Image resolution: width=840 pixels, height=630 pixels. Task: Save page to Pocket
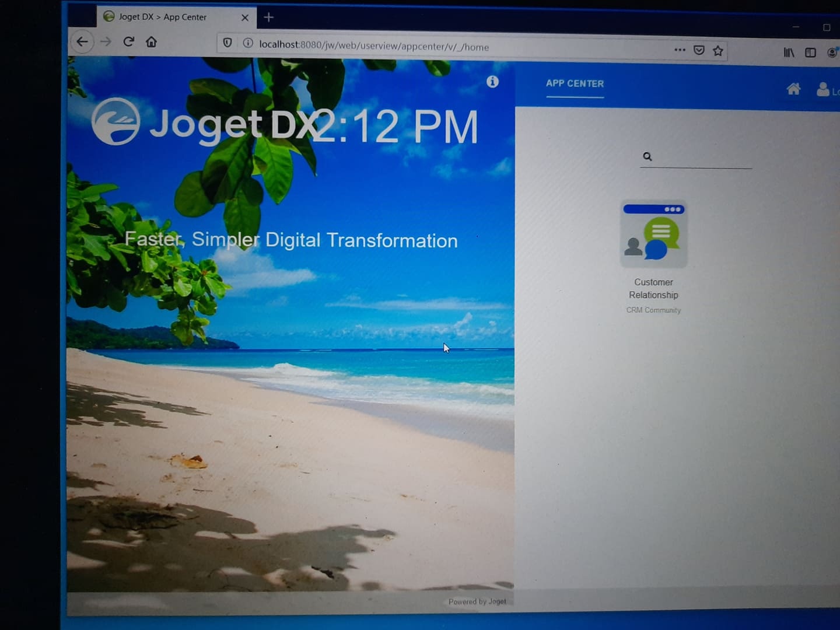click(x=699, y=50)
